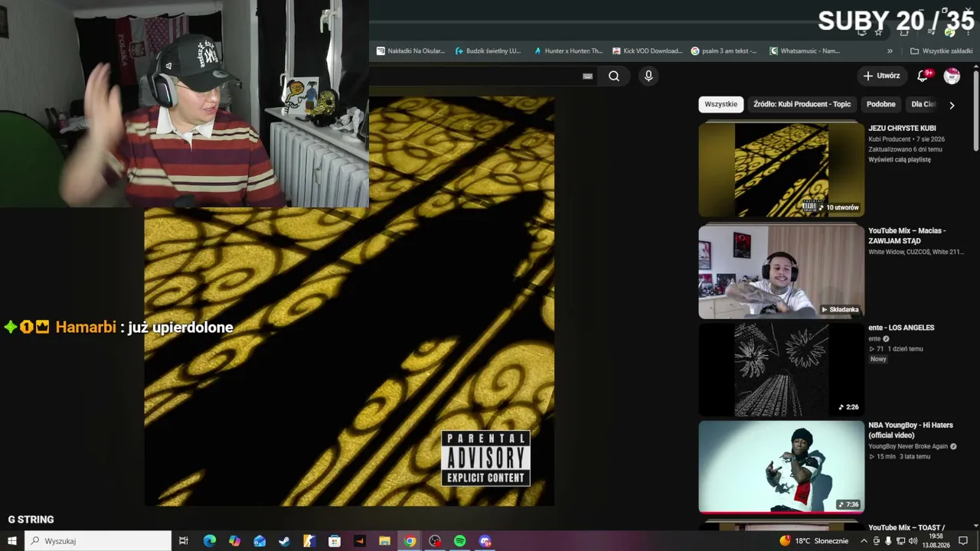Open the round dark icon left of Spotify
Screen dimensions: 980x551
click(x=435, y=541)
